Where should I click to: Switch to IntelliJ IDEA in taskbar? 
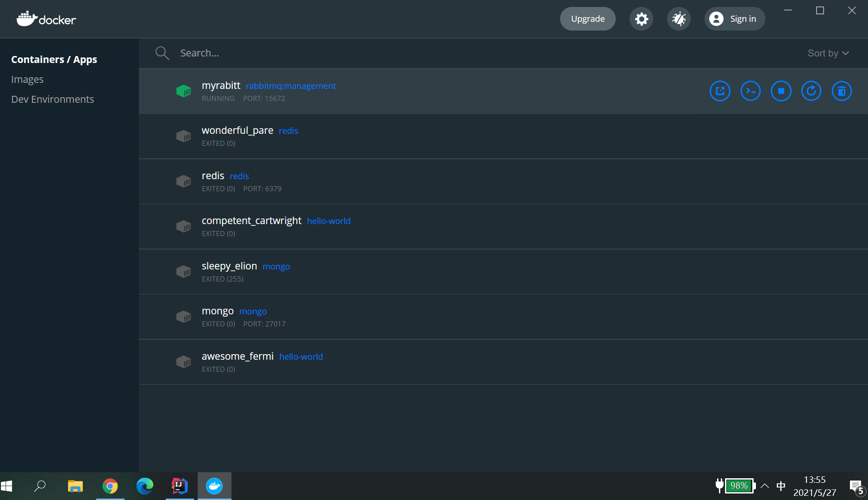[180, 486]
